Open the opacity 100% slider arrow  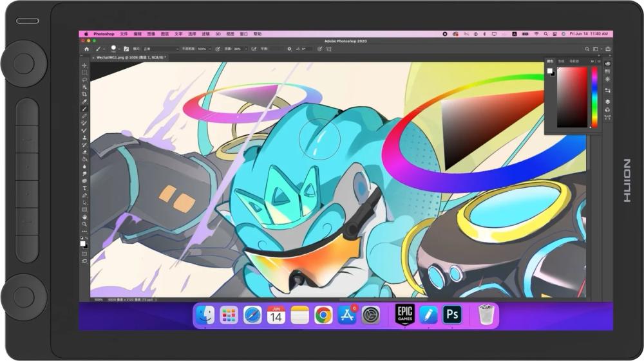click(x=210, y=49)
